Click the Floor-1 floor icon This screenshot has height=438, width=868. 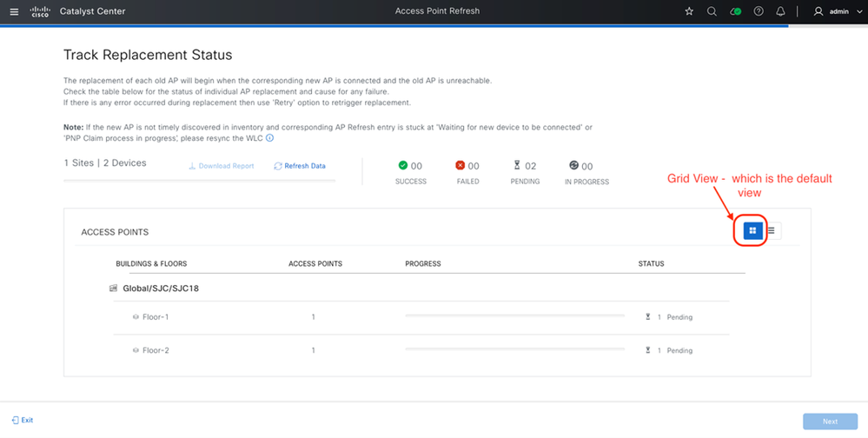click(136, 317)
